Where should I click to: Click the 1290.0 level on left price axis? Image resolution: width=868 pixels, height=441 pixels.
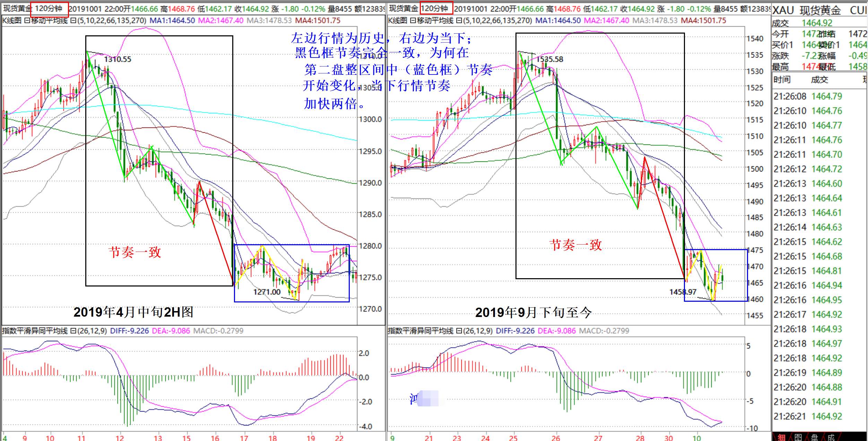(x=370, y=183)
